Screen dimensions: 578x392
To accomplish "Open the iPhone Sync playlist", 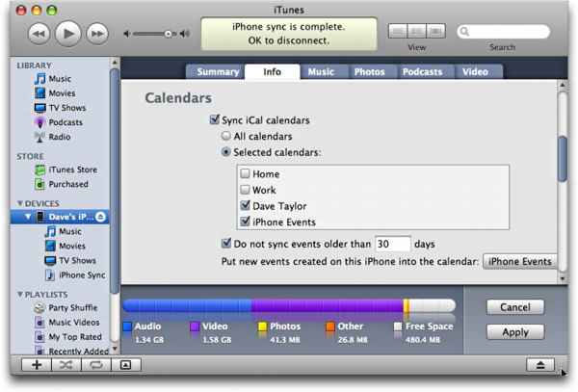I will pos(75,275).
